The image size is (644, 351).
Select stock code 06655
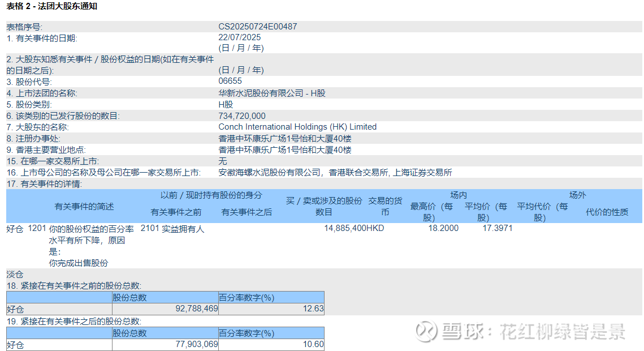point(230,81)
